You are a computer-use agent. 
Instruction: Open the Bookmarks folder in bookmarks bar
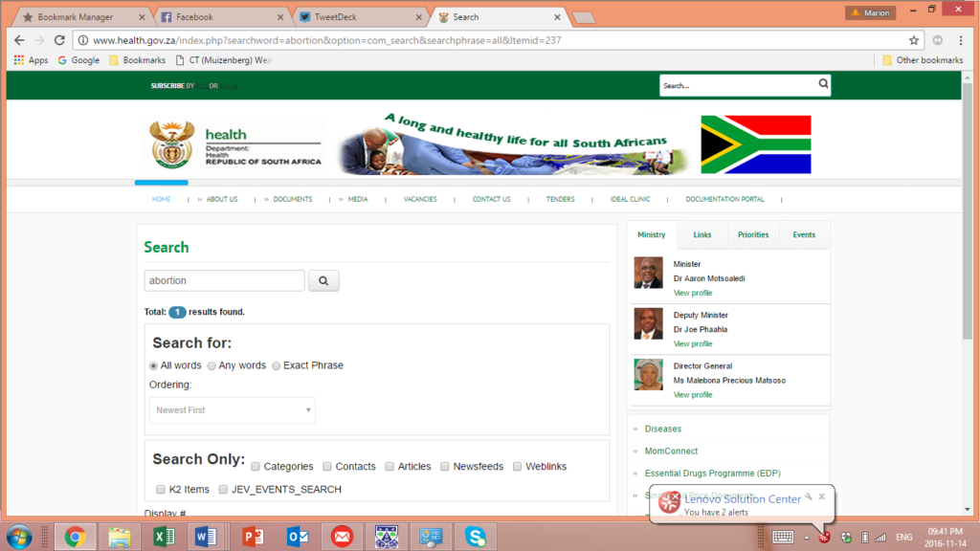[138, 60]
